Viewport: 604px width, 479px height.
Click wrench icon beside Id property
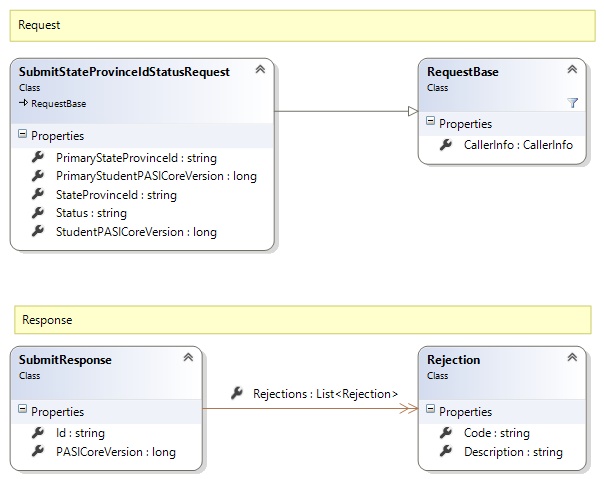[38, 433]
